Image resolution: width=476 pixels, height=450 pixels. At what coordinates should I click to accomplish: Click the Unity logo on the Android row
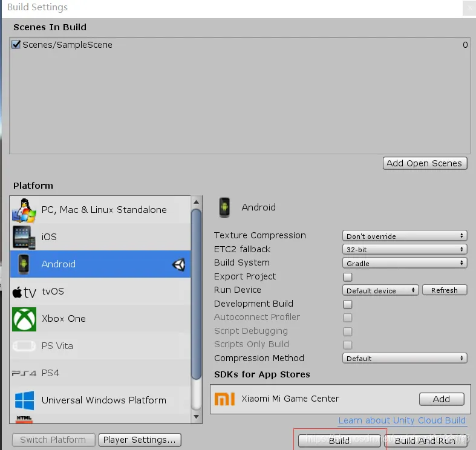[x=179, y=264]
